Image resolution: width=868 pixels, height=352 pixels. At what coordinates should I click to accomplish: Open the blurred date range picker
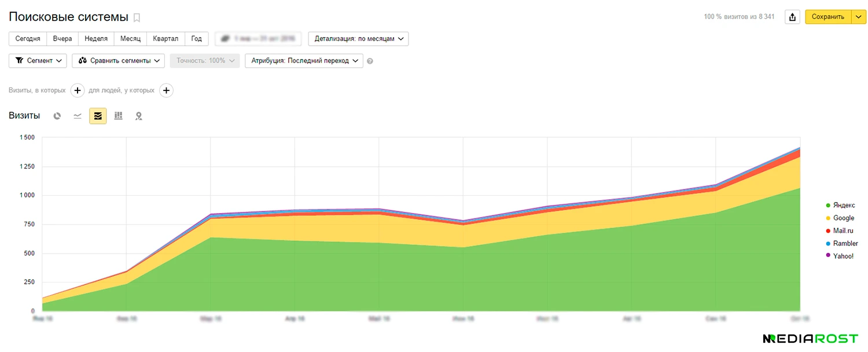coord(258,39)
